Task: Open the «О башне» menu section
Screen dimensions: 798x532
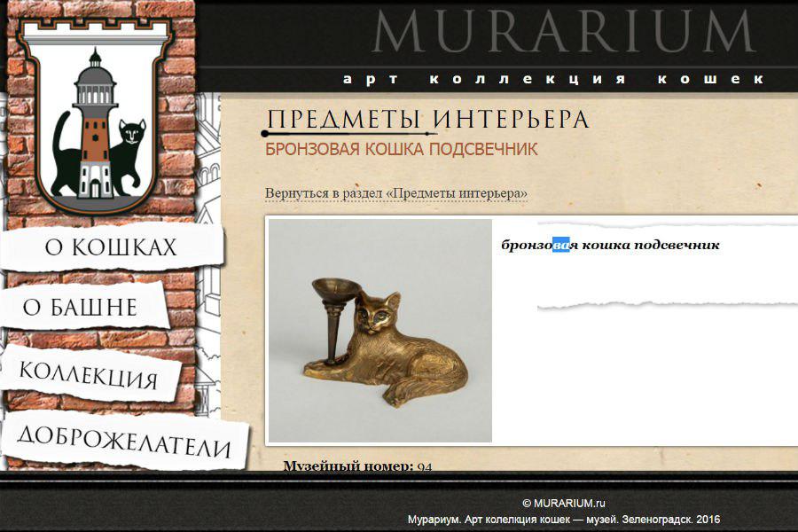Action: tap(81, 308)
